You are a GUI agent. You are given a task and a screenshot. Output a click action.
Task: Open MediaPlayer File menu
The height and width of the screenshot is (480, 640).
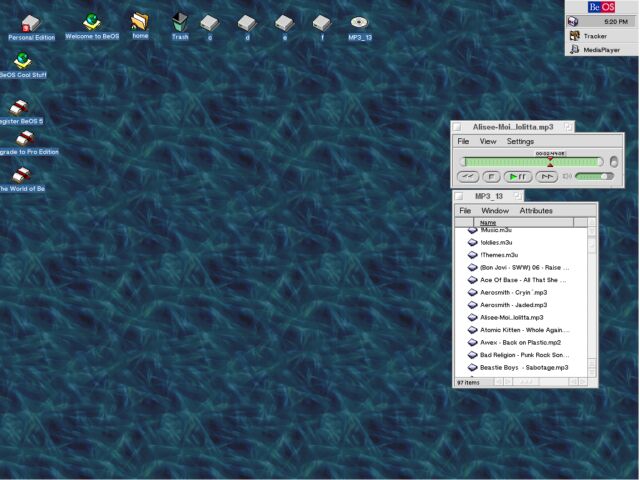pyautogui.click(x=463, y=141)
